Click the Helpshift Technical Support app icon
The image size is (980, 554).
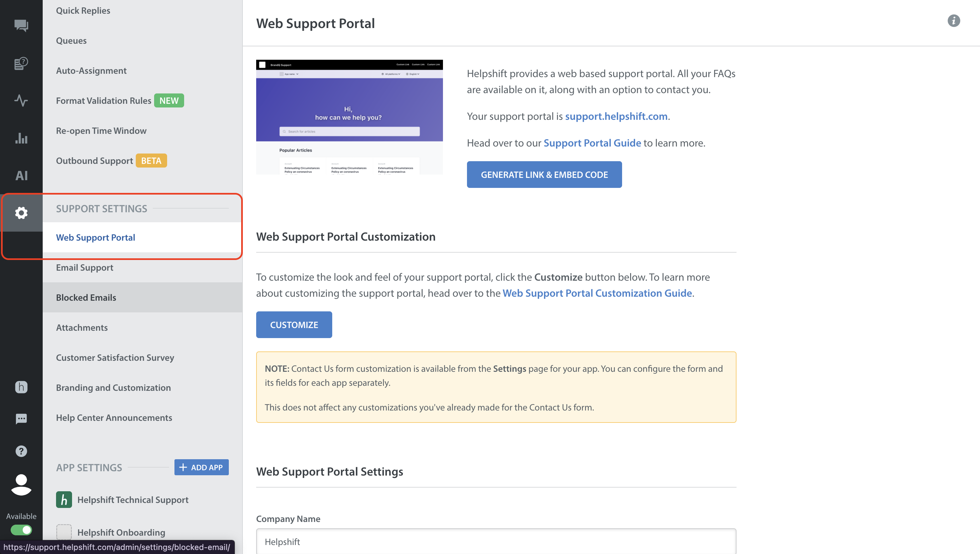64,500
